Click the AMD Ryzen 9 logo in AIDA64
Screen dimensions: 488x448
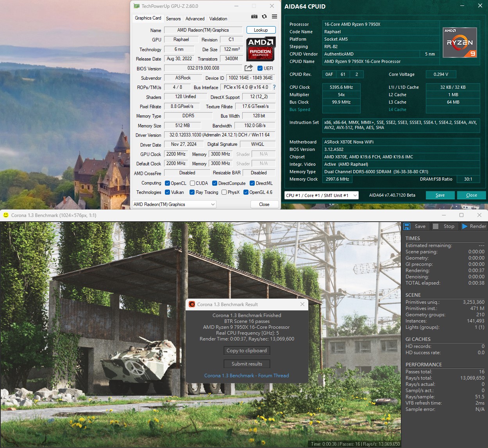tap(460, 42)
